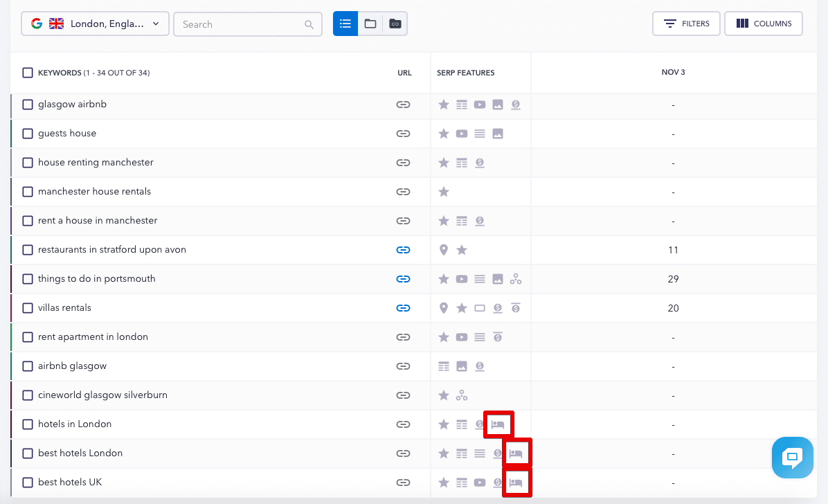This screenshot has width=828, height=504.
Task: Click the rank value 29
Action: (x=674, y=279)
